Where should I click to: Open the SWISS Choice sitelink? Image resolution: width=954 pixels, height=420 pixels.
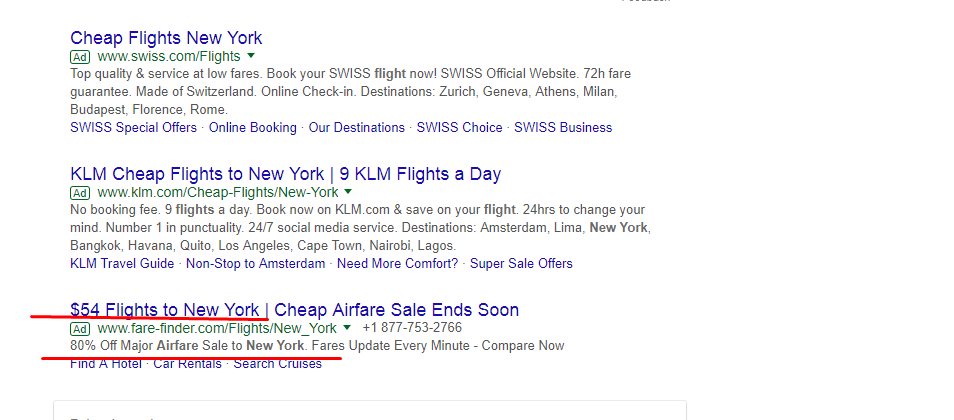pyautogui.click(x=459, y=128)
